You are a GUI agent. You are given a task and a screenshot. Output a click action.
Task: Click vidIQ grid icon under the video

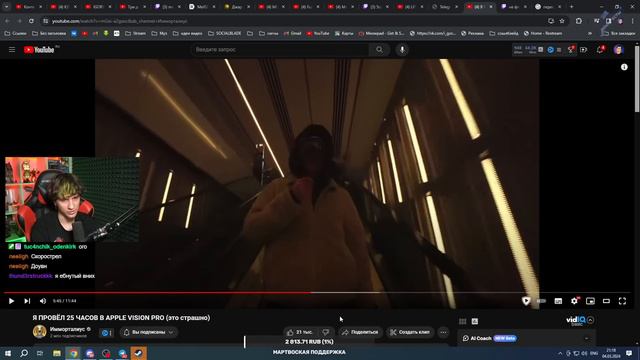462,321
